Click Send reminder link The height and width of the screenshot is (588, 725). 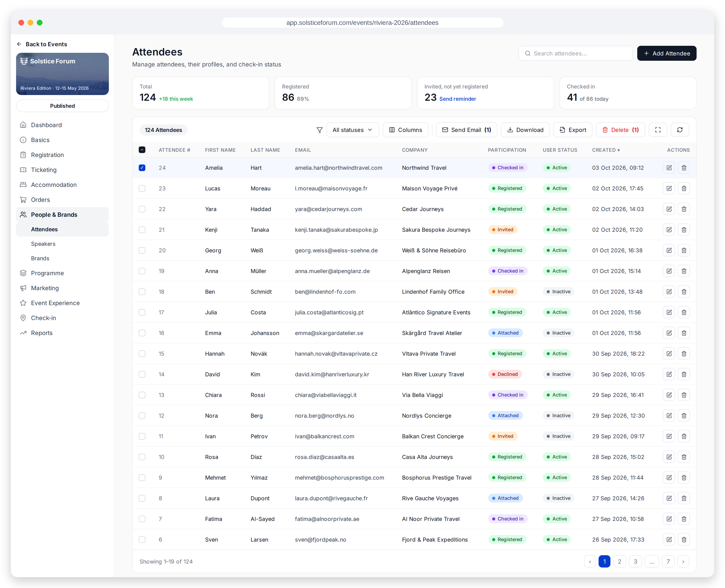457,99
